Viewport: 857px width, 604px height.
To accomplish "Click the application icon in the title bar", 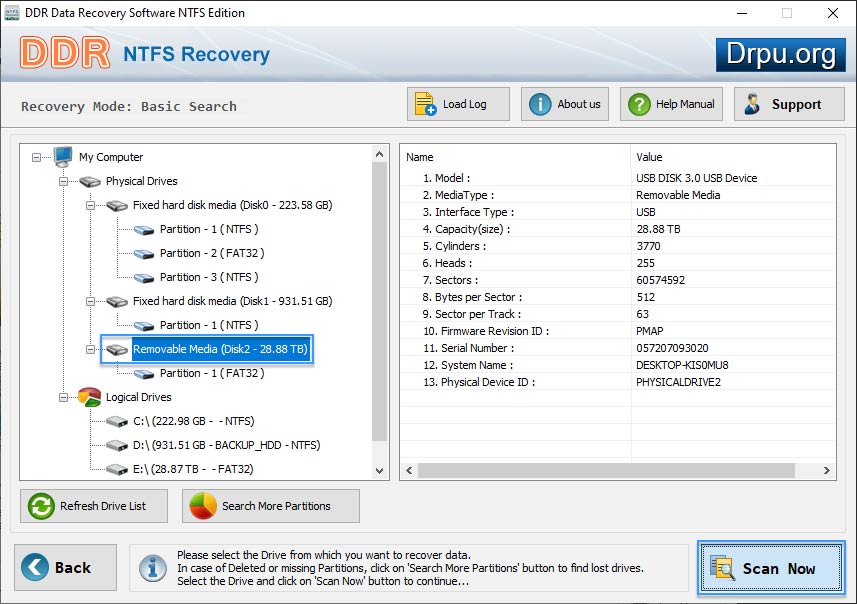I will point(11,13).
